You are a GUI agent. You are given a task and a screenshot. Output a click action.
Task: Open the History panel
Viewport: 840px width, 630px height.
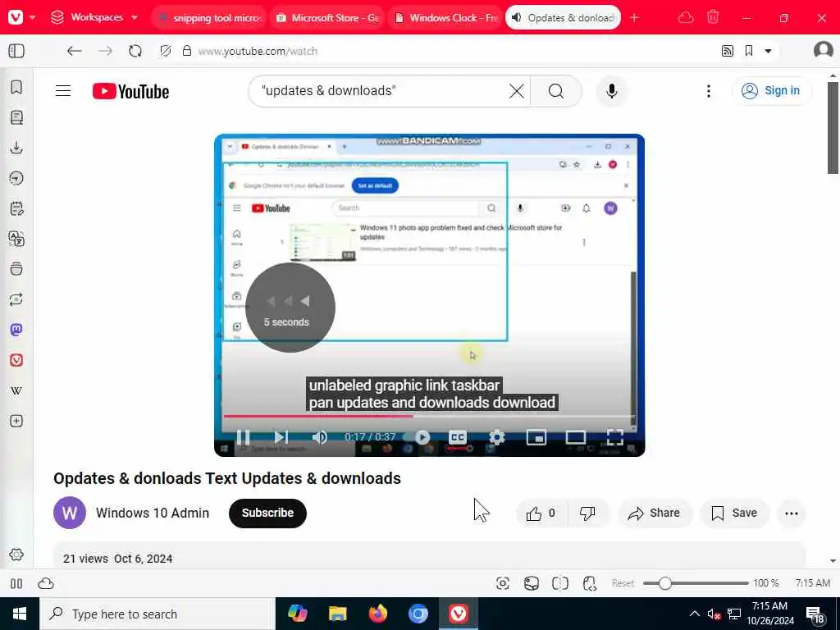coord(16,178)
